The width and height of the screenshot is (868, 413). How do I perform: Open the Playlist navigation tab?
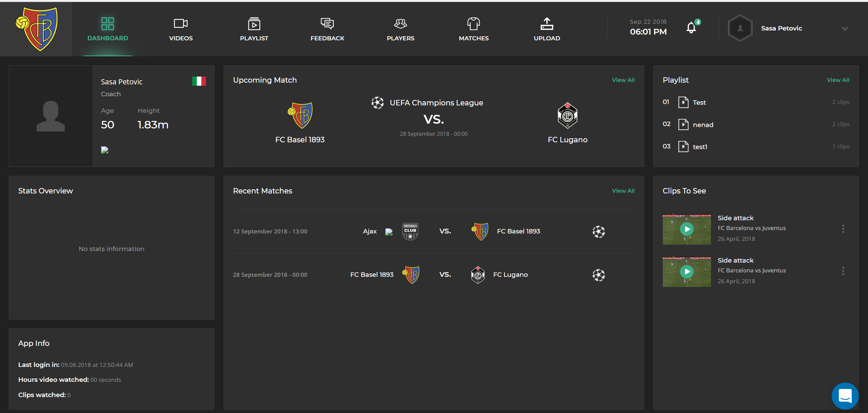[254, 29]
